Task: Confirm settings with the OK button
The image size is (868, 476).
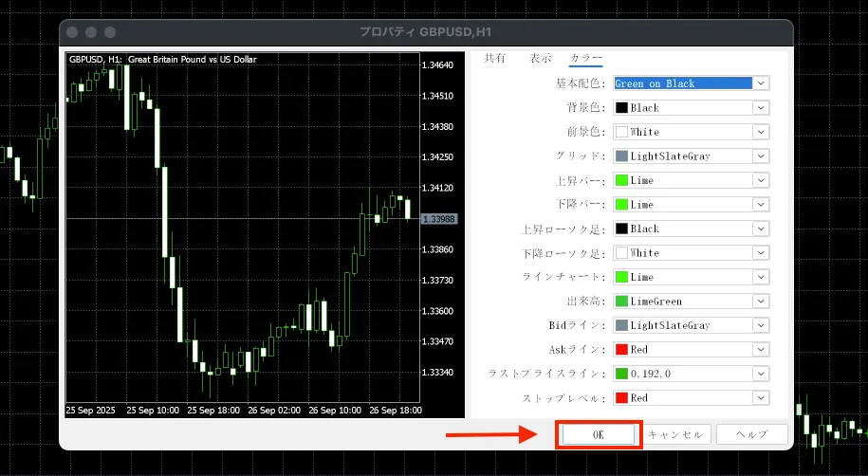Action: 599,434
